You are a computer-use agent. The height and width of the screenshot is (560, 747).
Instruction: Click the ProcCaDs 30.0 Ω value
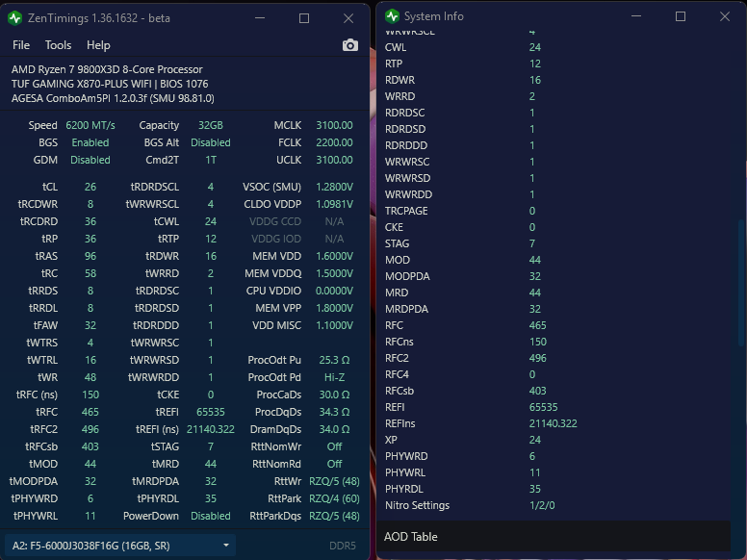(334, 395)
